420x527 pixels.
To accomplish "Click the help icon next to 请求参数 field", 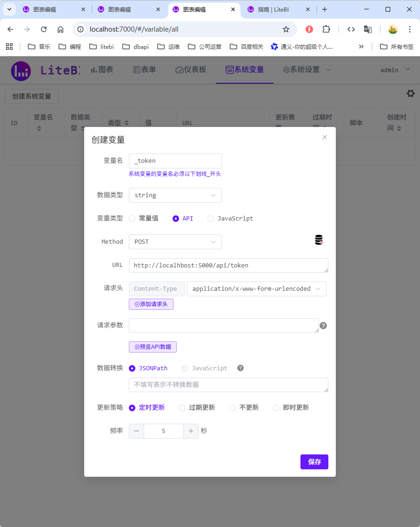I will point(323,326).
